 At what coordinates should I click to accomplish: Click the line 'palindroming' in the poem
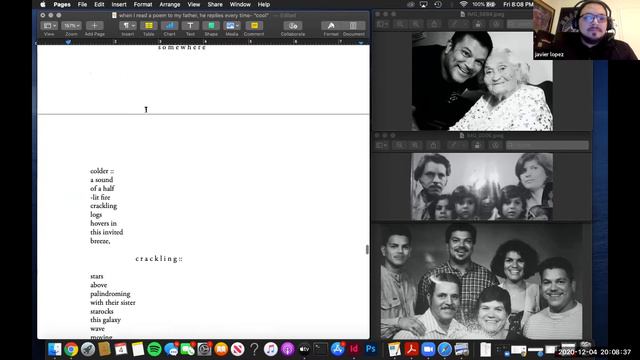point(110,294)
